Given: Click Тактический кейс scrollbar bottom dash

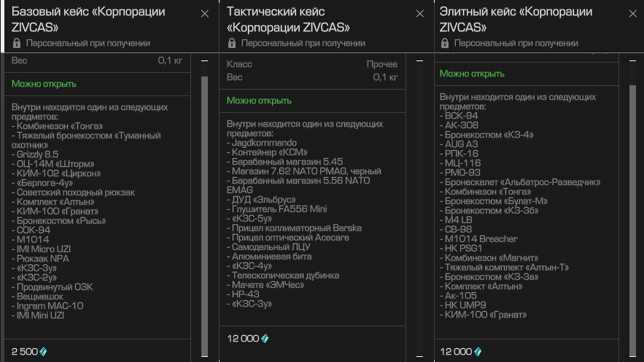Looking at the screenshot, I should tap(419, 356).
